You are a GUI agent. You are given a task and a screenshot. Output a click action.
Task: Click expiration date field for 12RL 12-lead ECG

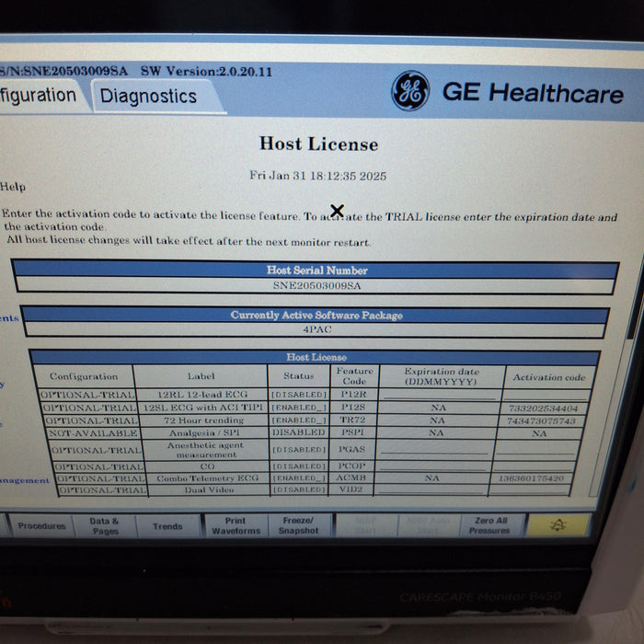click(x=440, y=395)
